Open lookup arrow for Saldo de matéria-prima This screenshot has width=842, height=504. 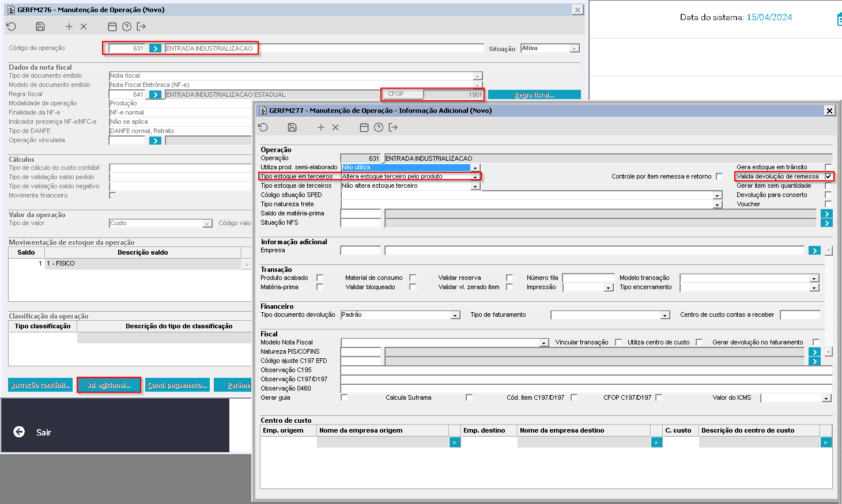[826, 214]
